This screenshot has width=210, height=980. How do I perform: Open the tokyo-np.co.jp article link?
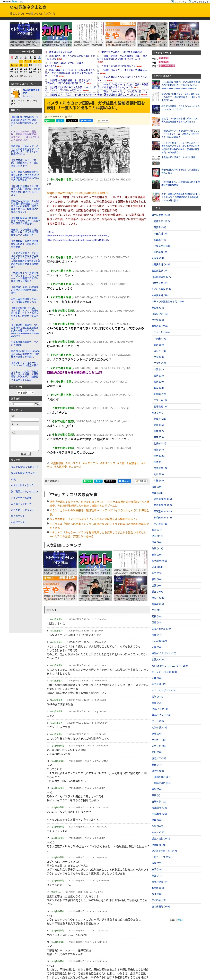[x=78, y=193]
